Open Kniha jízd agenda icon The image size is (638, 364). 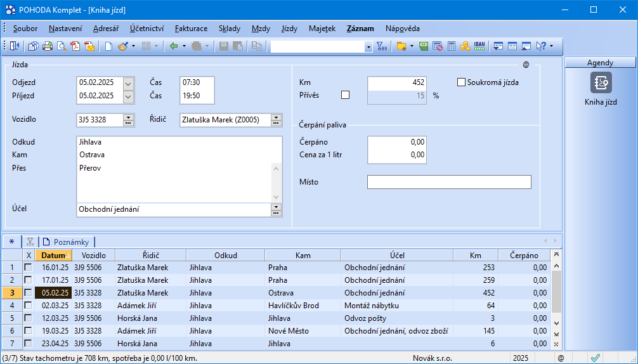[601, 82]
